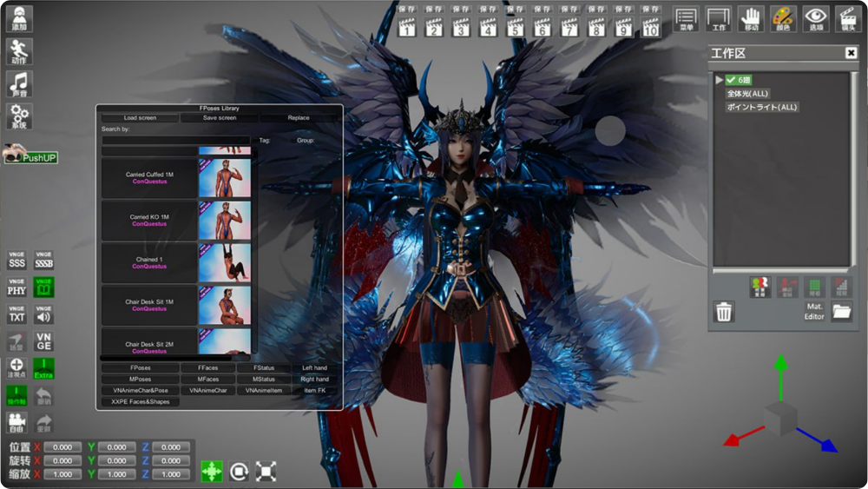Switch the 自由 free camera icon
Viewport: 868px width, 489px height.
(16, 423)
